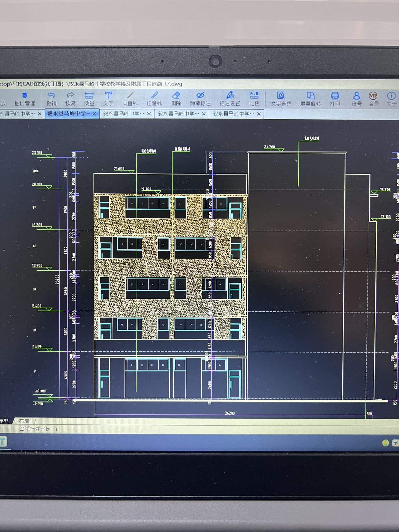The height and width of the screenshot is (532, 399).
Task: Close the third drawing document tab
Action: (149, 114)
